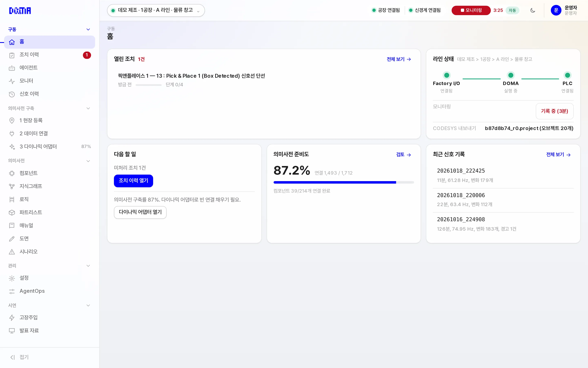Click the 신호 이력 history clock icon
This screenshot has height=368, width=588.
(12, 94)
